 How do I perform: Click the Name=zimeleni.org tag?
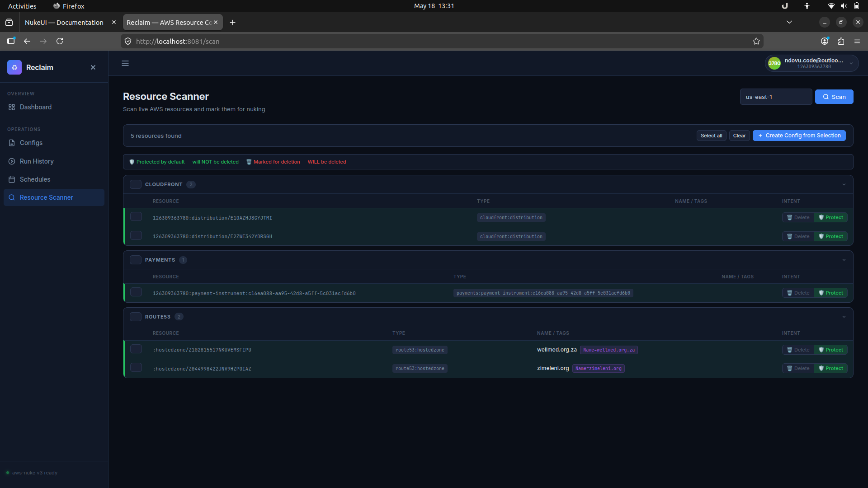pyautogui.click(x=598, y=368)
